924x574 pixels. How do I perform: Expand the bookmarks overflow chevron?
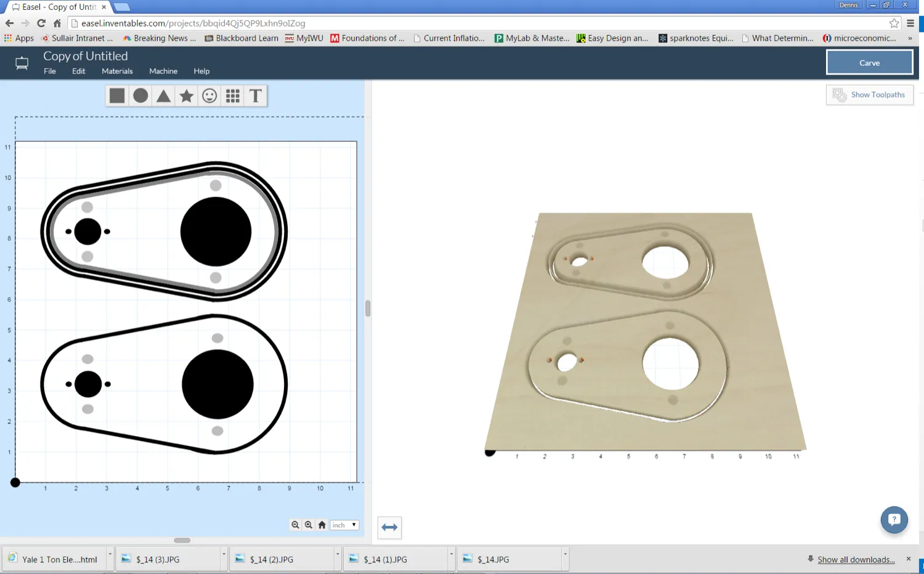pyautogui.click(x=910, y=38)
